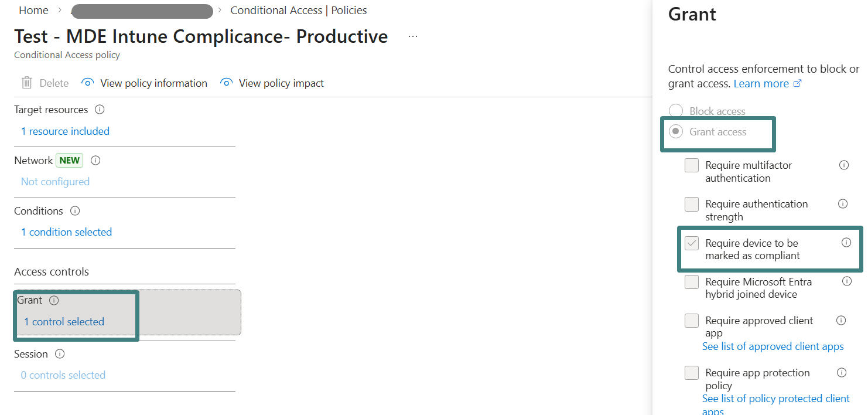Click info icon beside Conditions
Viewport: 868px width, 415px height.
coord(75,210)
